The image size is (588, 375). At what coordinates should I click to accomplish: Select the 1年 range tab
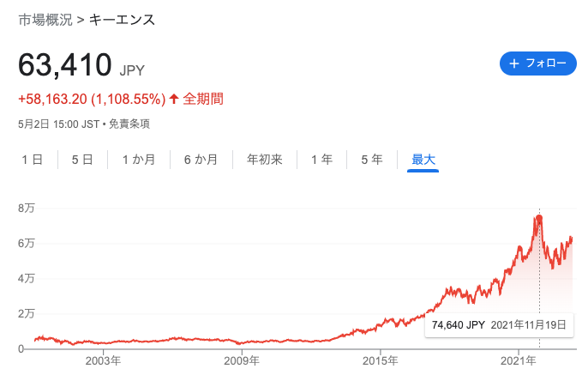321,160
